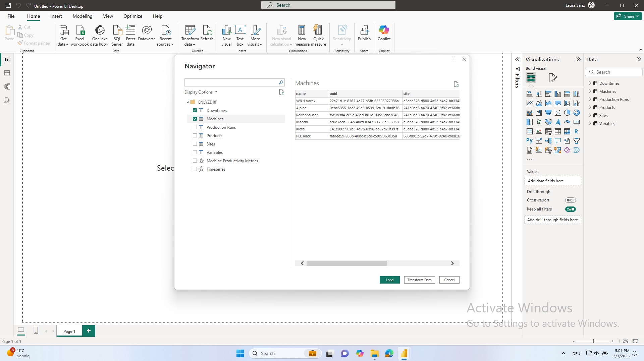This screenshot has height=361, width=644.
Task: Select the Python visual icon
Action: (x=529, y=141)
